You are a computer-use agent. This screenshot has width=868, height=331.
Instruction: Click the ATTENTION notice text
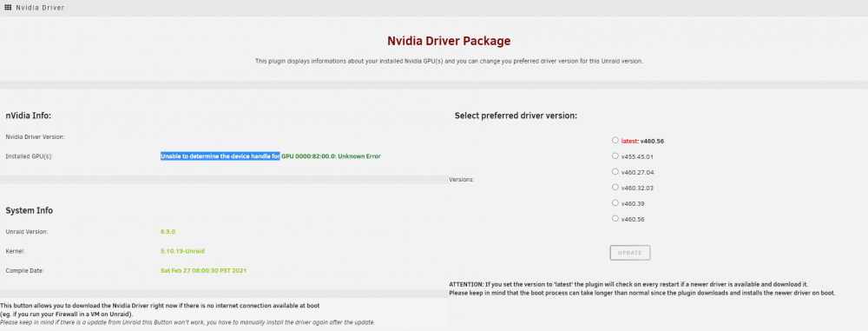pyautogui.click(x=642, y=288)
